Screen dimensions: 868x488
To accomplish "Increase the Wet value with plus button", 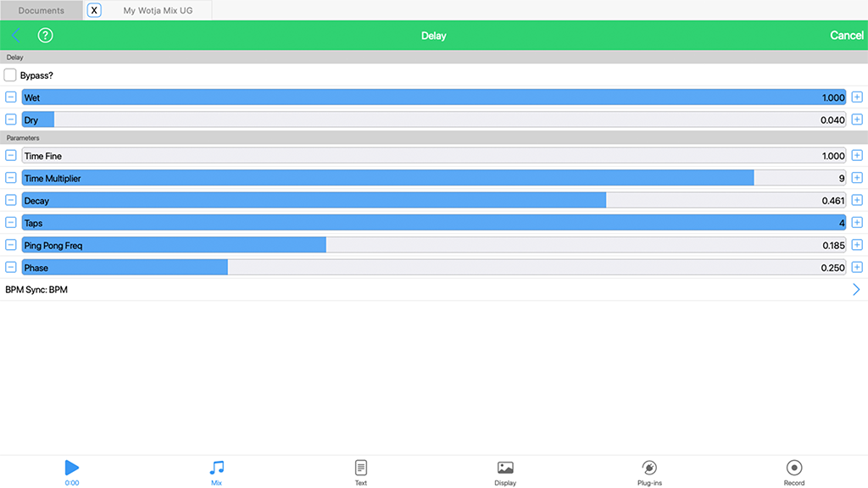I will pos(857,97).
